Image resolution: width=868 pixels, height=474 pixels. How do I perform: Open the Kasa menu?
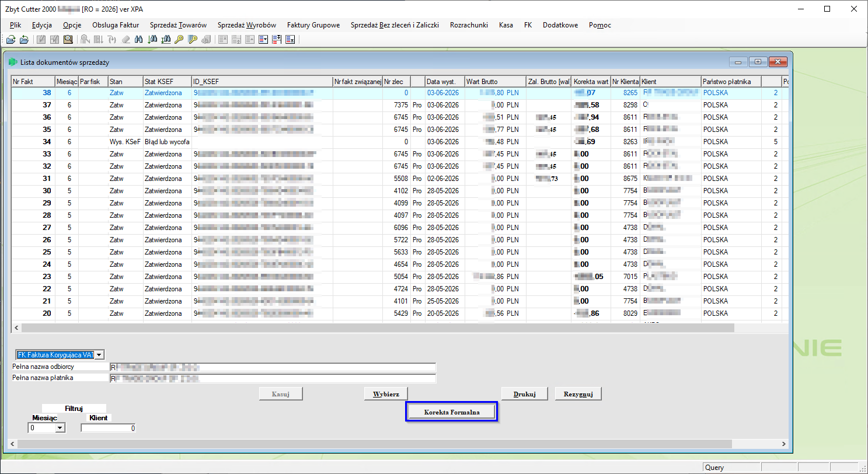coord(506,25)
